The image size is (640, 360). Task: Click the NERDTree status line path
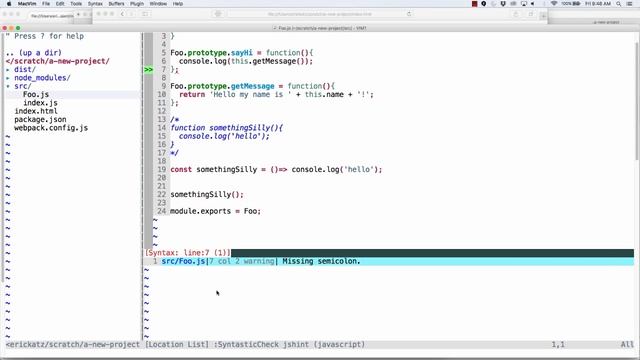coord(73,344)
